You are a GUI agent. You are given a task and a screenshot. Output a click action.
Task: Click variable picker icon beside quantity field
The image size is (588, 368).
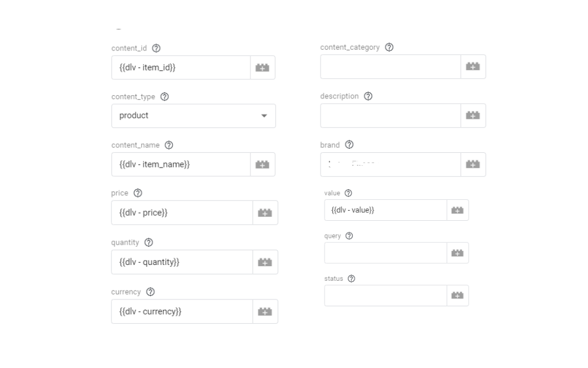[x=265, y=262]
